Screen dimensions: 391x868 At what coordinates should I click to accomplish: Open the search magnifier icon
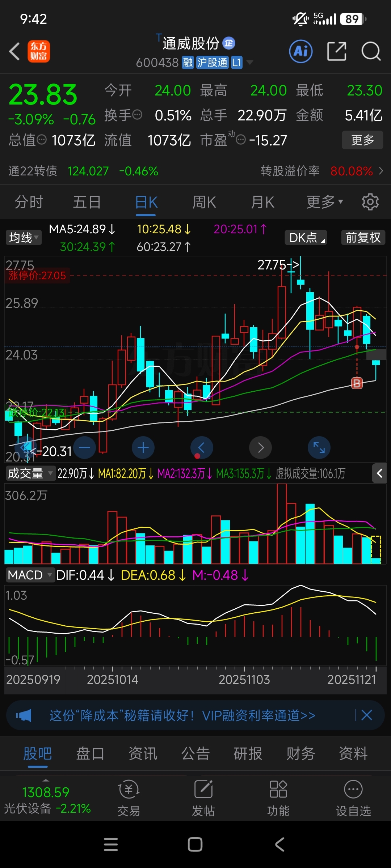tap(371, 51)
